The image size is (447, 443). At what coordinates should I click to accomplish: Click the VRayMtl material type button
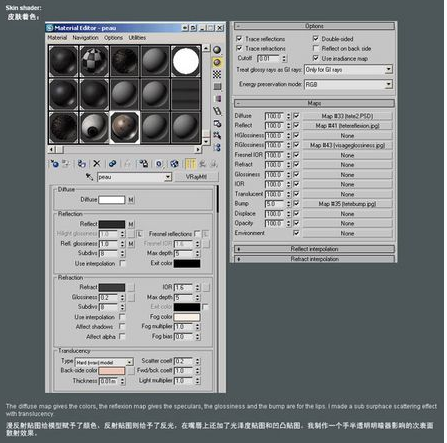(197, 177)
